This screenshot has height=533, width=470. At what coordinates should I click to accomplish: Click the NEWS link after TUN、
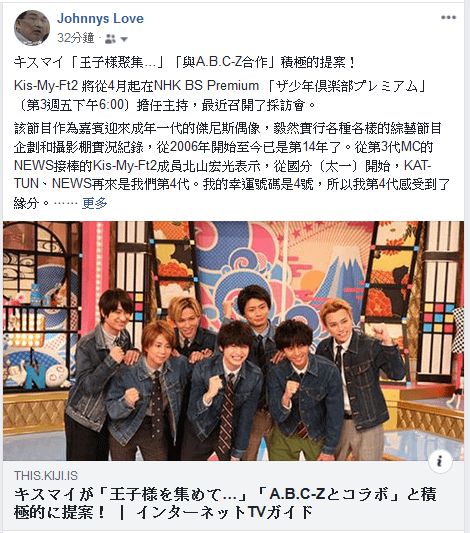tap(71, 184)
